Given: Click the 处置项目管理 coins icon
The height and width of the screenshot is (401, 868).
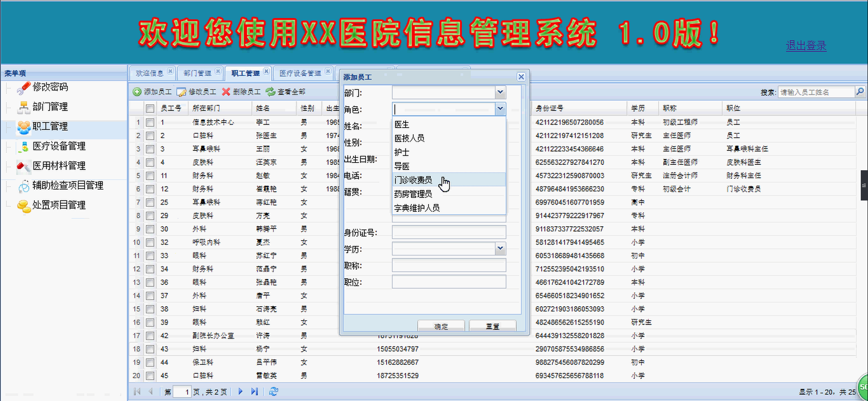Looking at the screenshot, I should coord(24,205).
